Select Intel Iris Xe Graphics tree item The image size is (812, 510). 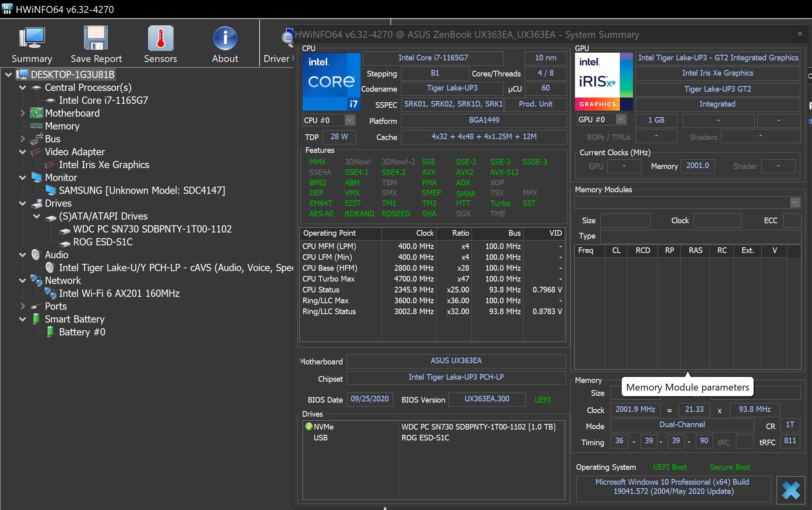coord(104,165)
